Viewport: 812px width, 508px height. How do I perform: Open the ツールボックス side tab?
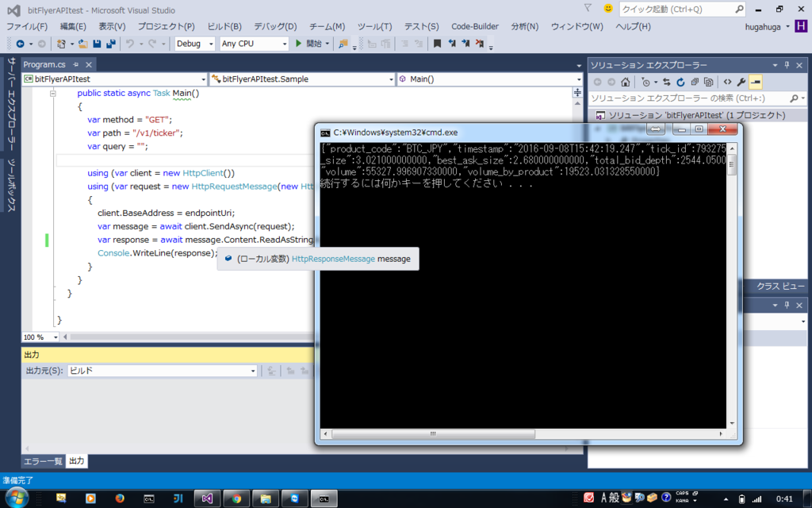coord(11,184)
